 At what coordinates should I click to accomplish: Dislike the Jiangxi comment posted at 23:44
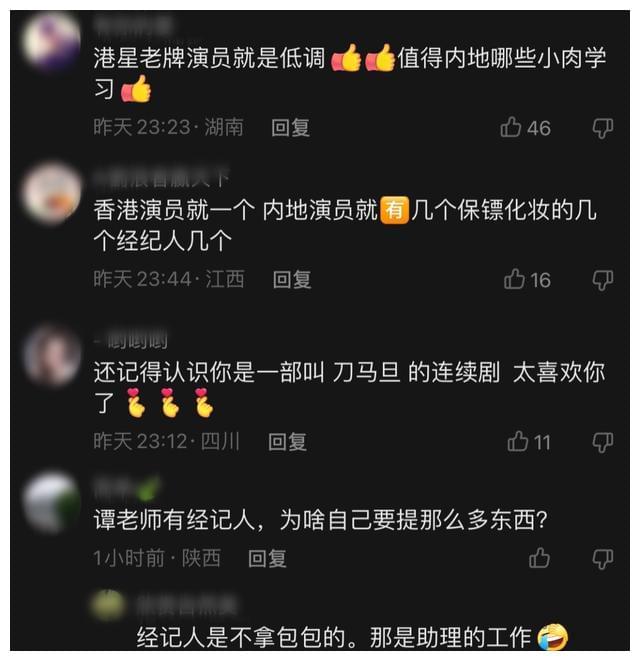(603, 280)
